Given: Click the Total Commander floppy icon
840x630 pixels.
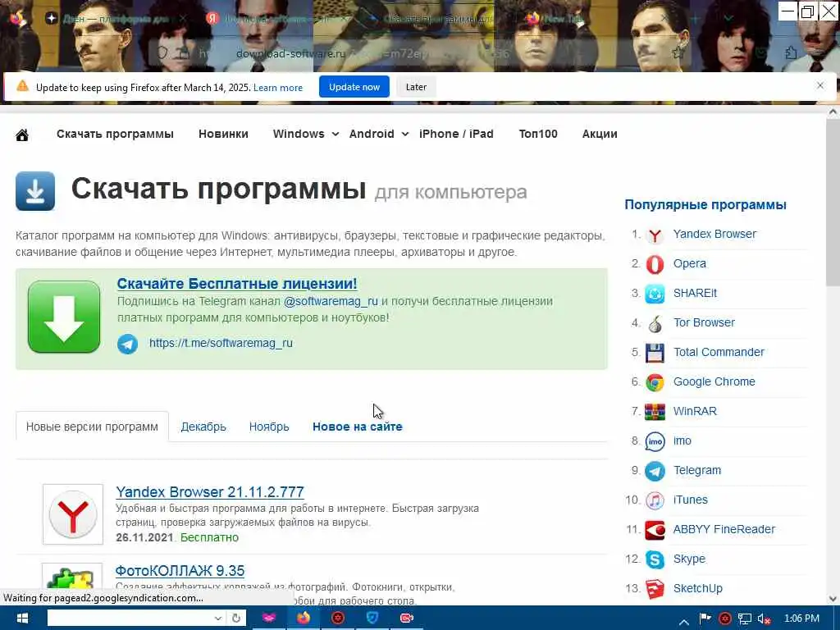Looking at the screenshot, I should pyautogui.click(x=655, y=353).
